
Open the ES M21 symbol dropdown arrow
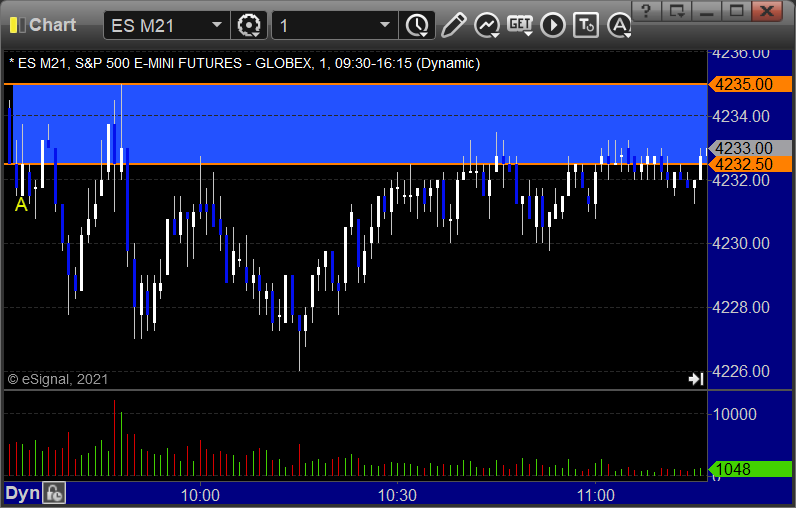click(217, 25)
